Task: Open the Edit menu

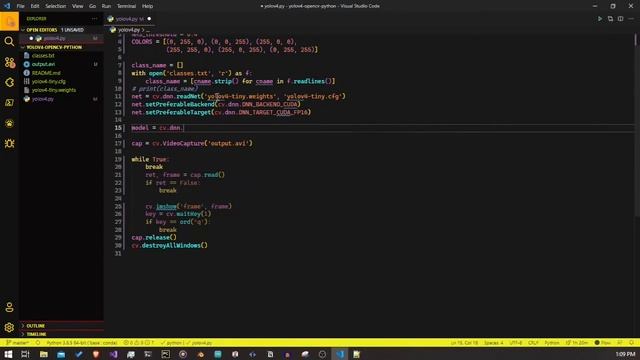Action: (35, 6)
